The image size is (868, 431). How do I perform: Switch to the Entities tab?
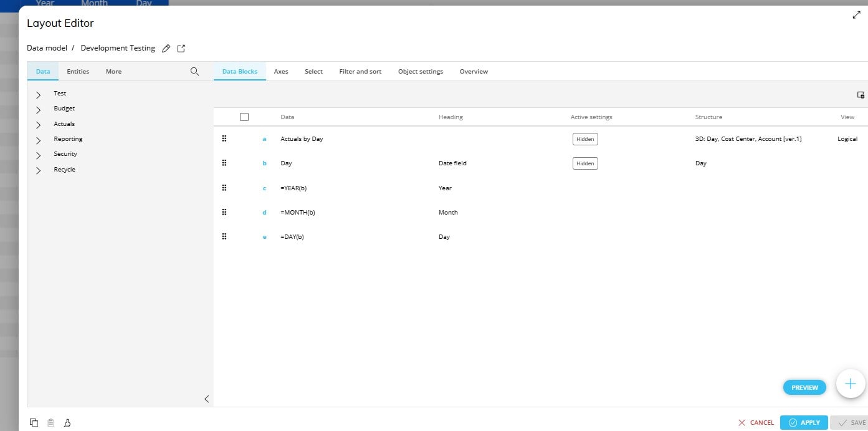pos(78,72)
